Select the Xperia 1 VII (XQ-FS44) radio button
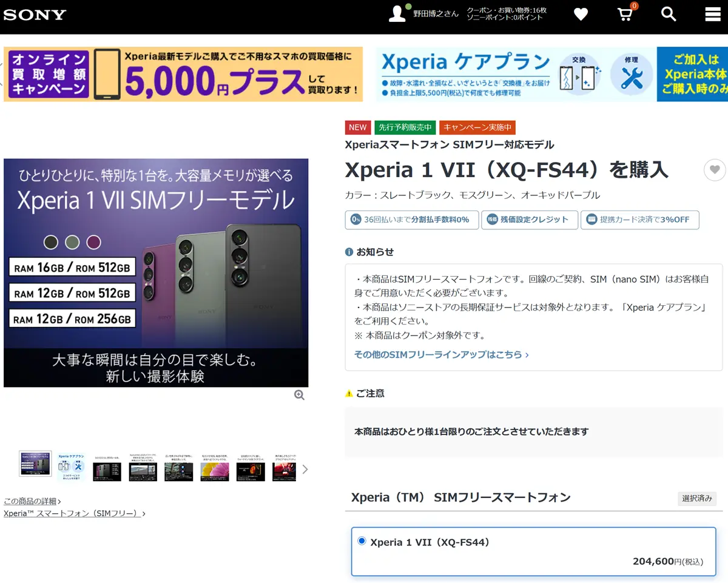 pyautogui.click(x=362, y=541)
